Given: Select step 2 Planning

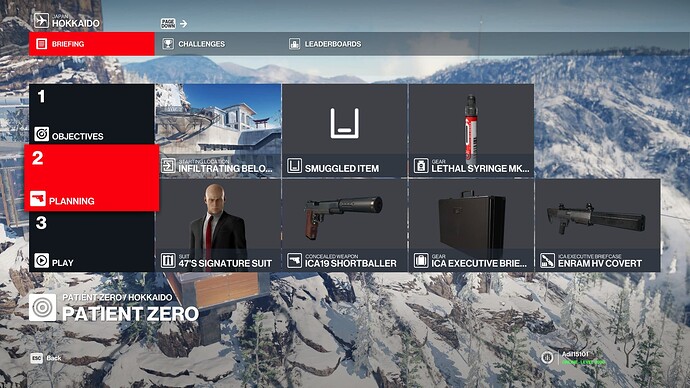Looking at the screenshot, I should click(92, 178).
